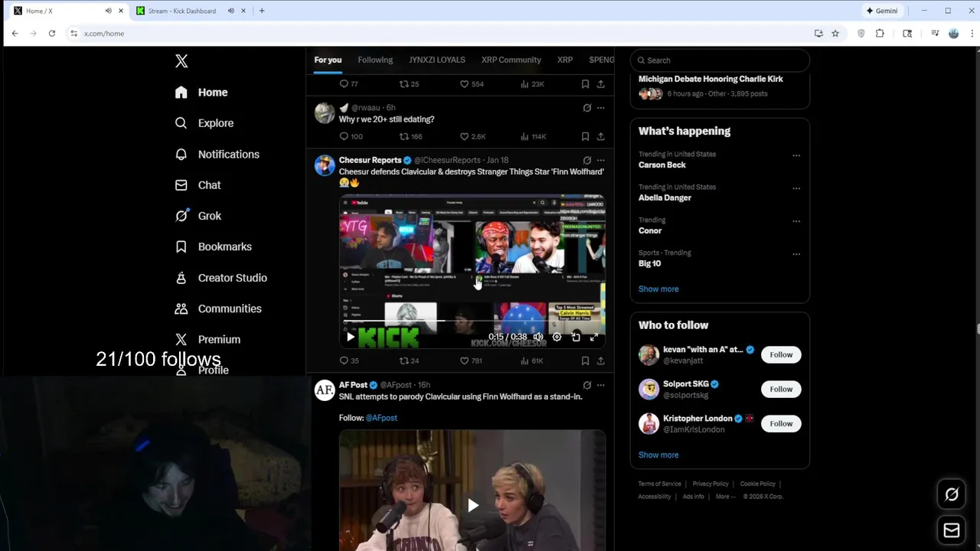Viewport: 980px width, 551px height.
Task: Reload the page in Chrome
Action: tap(51, 34)
